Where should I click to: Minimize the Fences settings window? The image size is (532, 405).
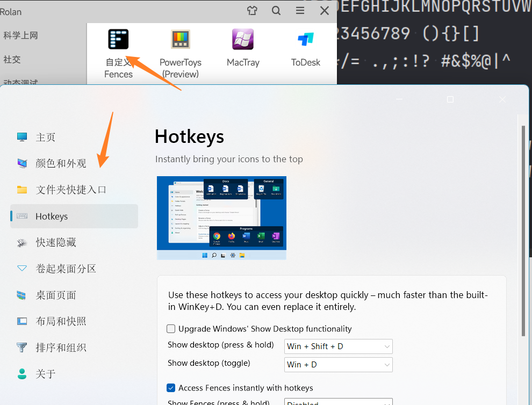pyautogui.click(x=399, y=99)
